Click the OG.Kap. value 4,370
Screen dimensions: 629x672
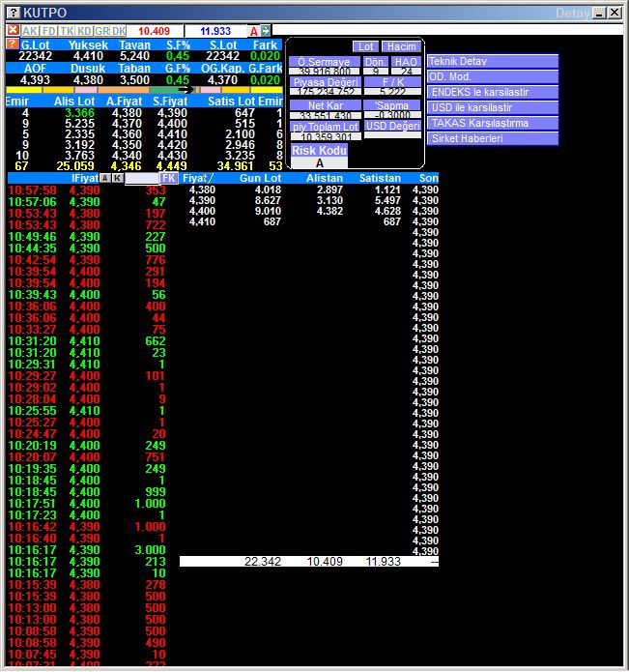(x=222, y=79)
